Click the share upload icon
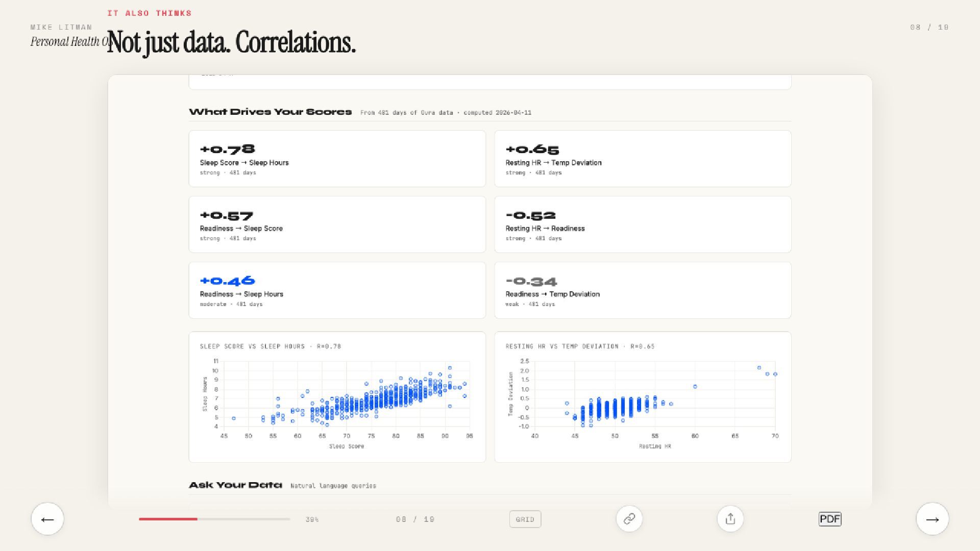The image size is (980, 551). click(730, 519)
